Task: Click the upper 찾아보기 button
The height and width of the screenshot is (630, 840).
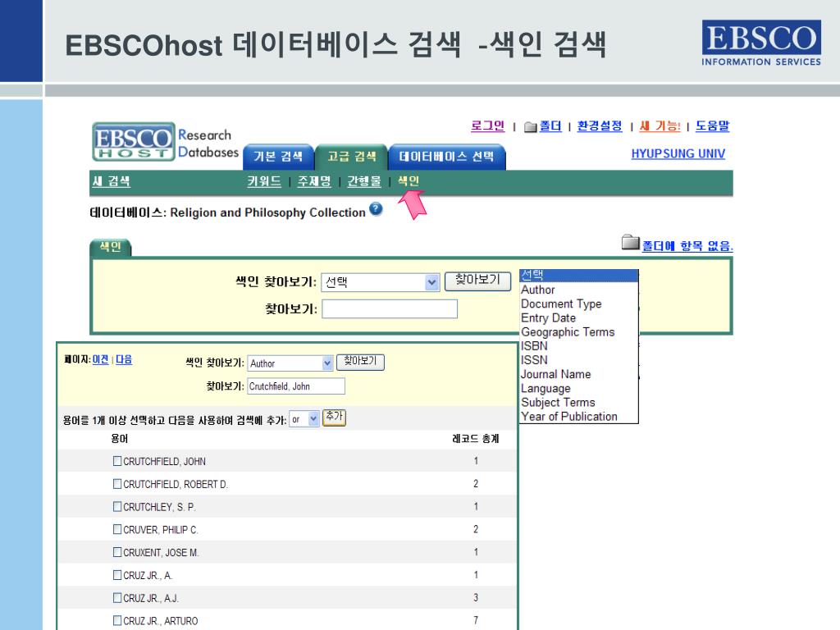Action: click(x=477, y=281)
